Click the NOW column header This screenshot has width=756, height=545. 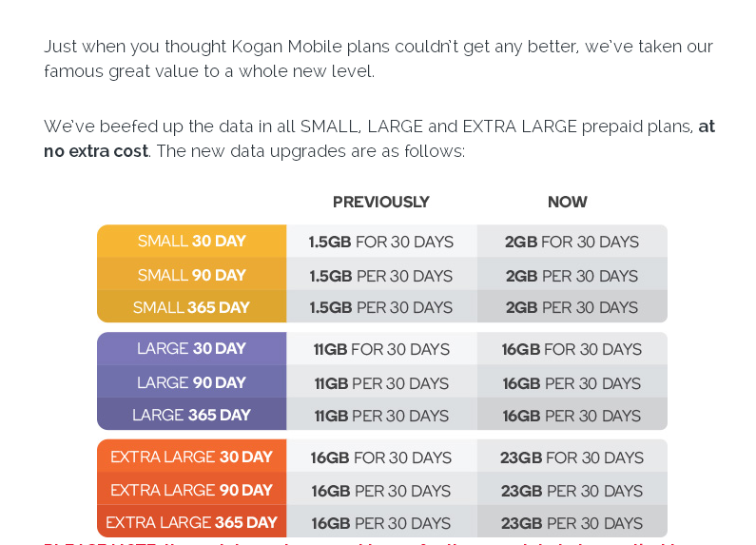tap(568, 202)
